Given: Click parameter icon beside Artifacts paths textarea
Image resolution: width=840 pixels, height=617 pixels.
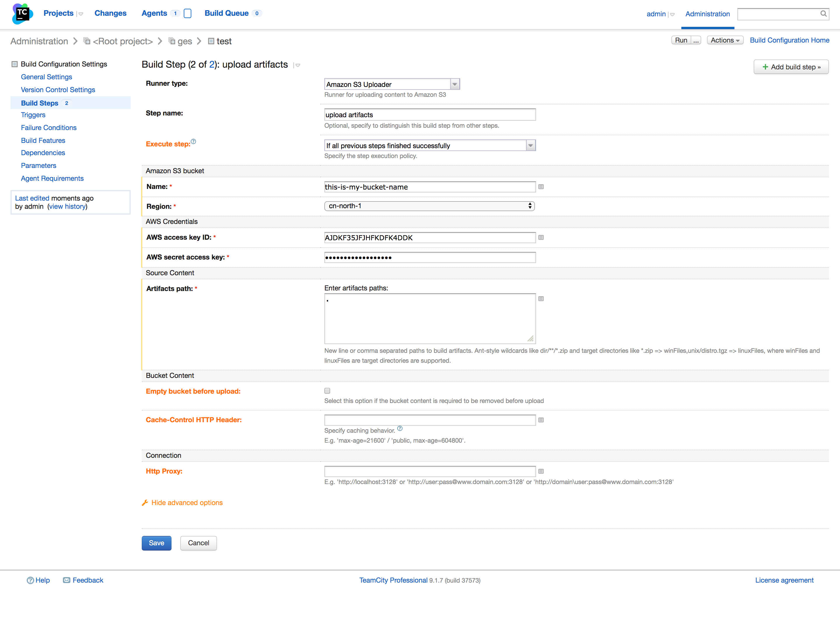Looking at the screenshot, I should pos(541,299).
